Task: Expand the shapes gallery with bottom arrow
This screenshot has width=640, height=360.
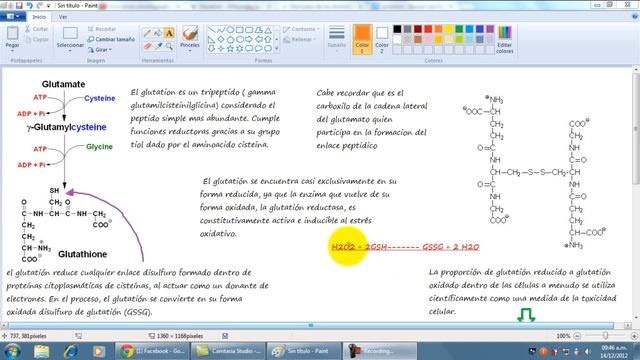Action: [277, 49]
